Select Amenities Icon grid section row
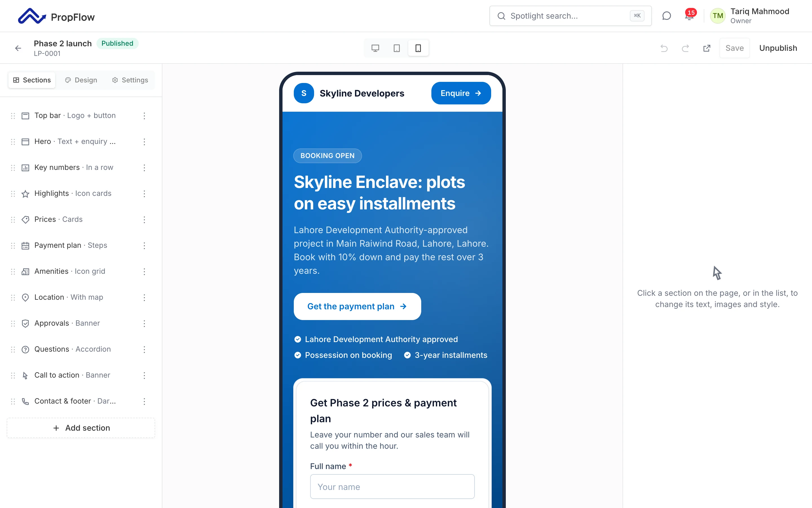812x508 pixels. coord(81,271)
